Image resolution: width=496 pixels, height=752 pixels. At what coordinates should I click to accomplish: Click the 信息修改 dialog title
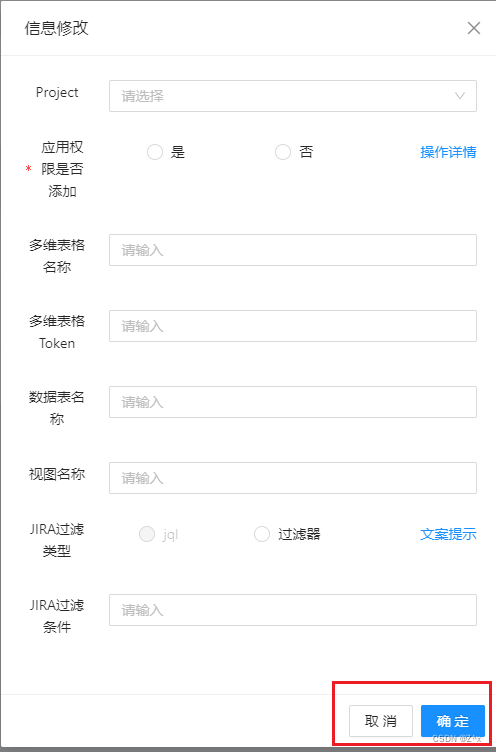coord(57,28)
